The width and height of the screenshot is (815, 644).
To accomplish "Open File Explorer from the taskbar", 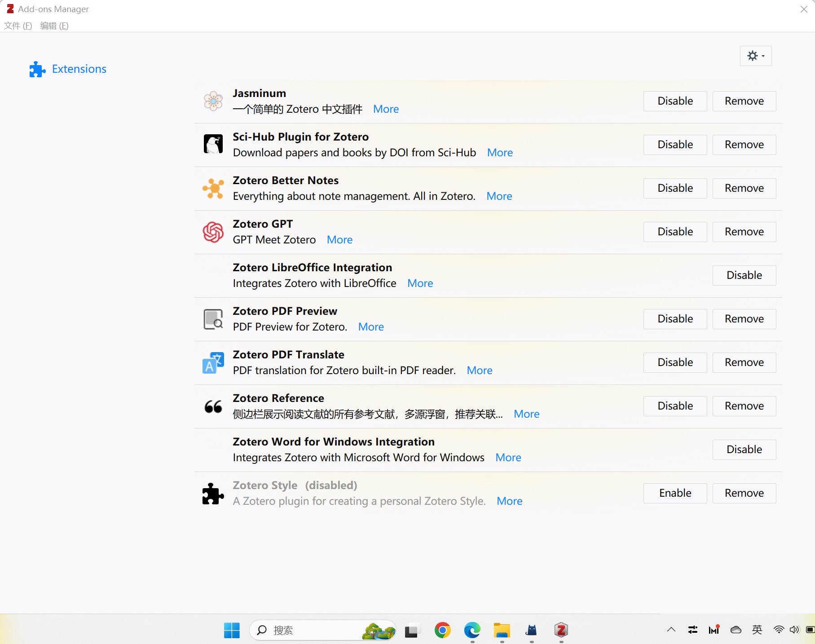I will pyautogui.click(x=502, y=630).
